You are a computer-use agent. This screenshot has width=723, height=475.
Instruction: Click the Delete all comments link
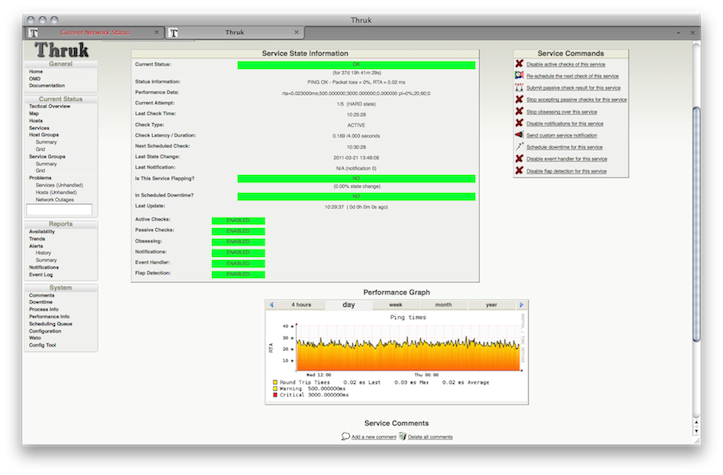click(x=430, y=437)
